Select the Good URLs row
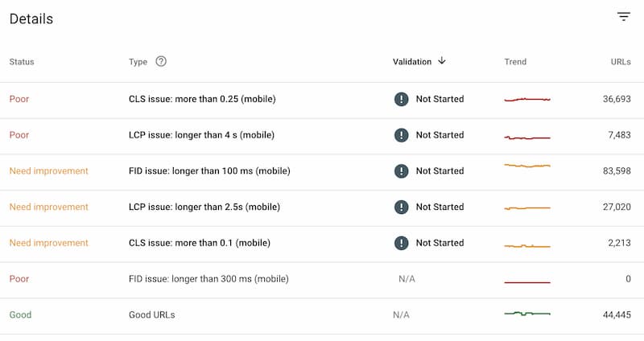 click(322, 314)
